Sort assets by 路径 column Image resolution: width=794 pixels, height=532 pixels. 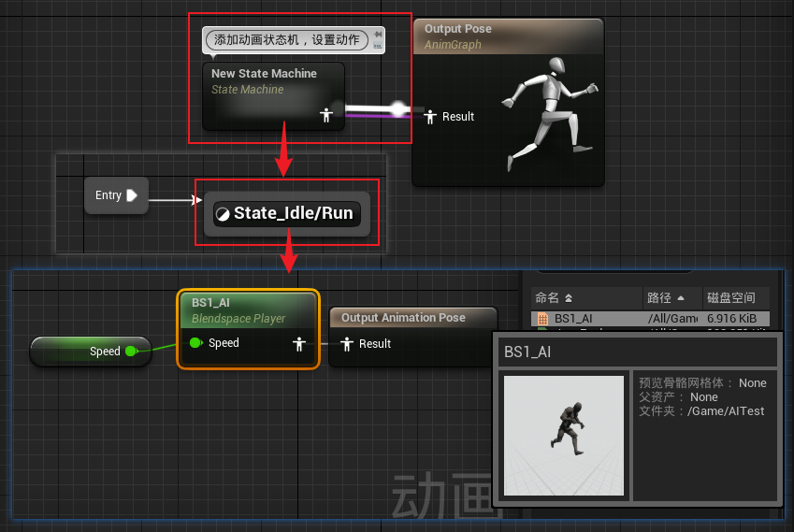pyautogui.click(x=672, y=298)
